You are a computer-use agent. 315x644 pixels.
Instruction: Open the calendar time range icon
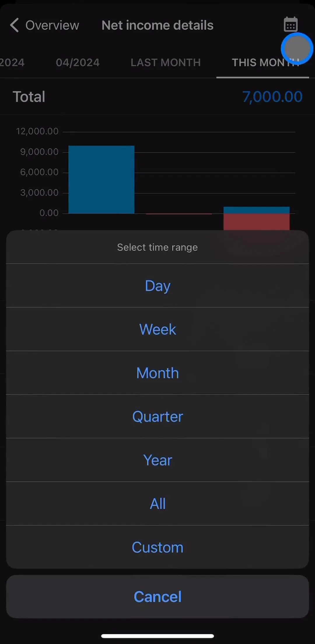click(x=290, y=24)
